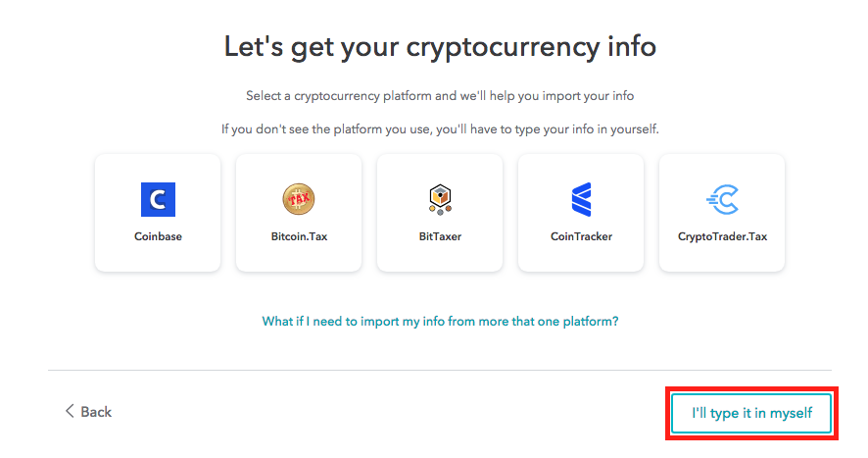Select the CoinTracker platform tile
The width and height of the screenshot is (868, 458).
tap(581, 213)
